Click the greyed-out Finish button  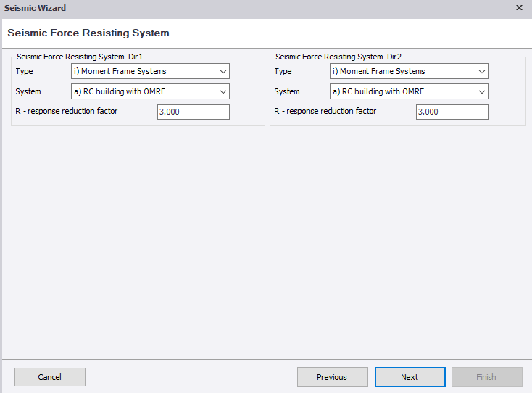(x=487, y=377)
